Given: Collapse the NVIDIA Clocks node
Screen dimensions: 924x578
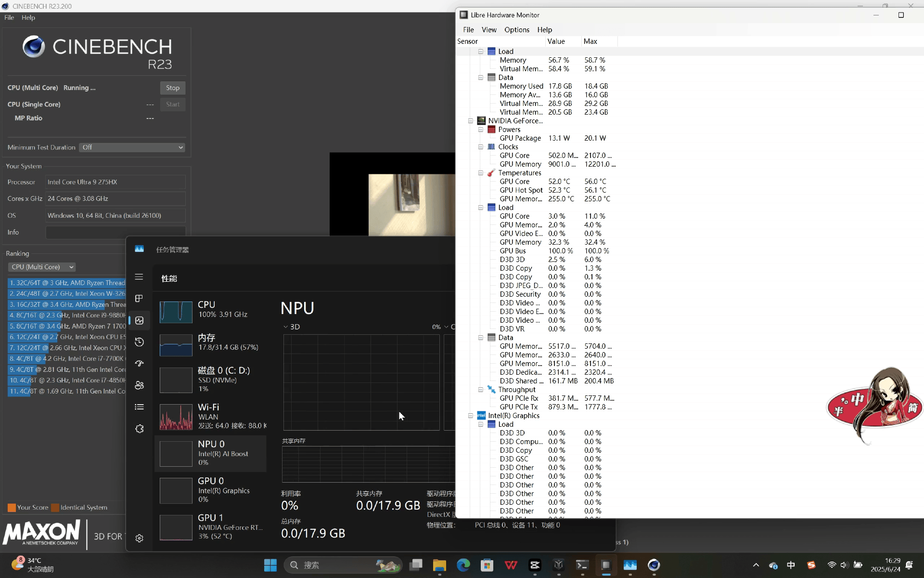Looking at the screenshot, I should pyautogui.click(x=480, y=147).
